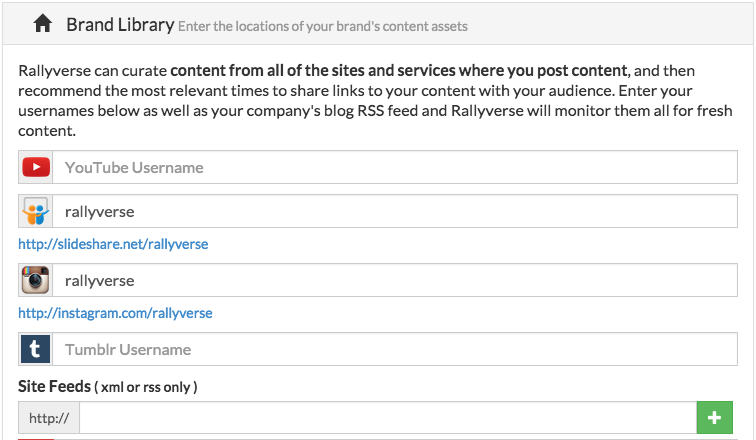Click the Tumblr icon
The width and height of the screenshot is (756, 440).
tap(36, 350)
